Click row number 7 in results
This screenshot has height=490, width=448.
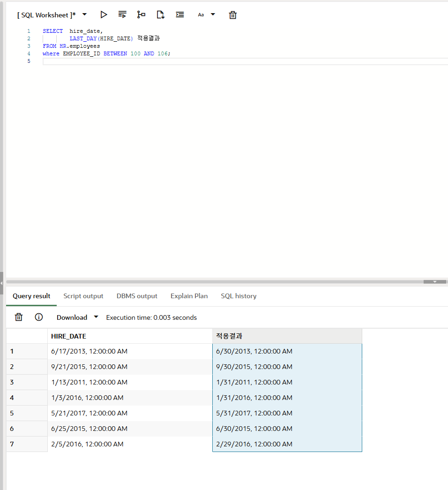tap(27, 444)
